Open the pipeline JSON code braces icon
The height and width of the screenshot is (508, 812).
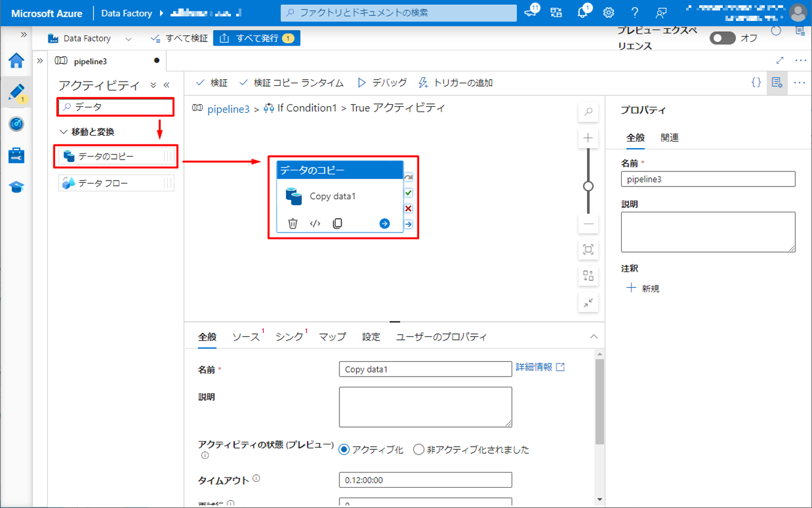point(756,82)
